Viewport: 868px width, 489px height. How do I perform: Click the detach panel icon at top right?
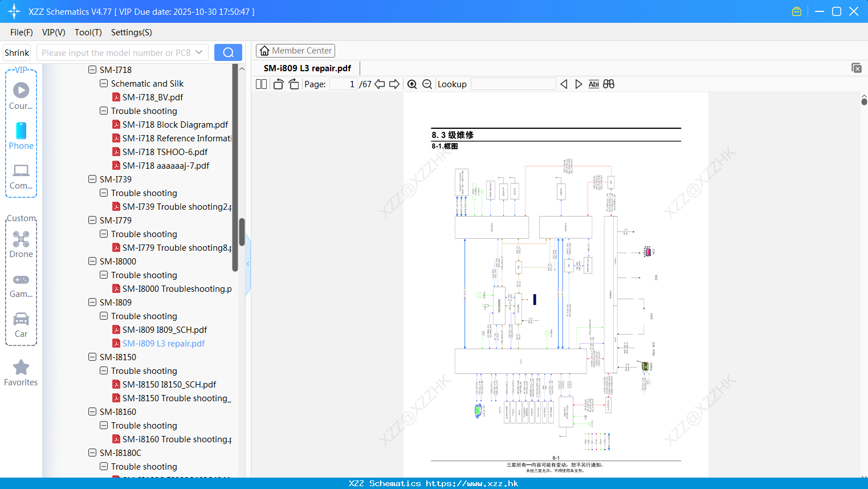(857, 68)
